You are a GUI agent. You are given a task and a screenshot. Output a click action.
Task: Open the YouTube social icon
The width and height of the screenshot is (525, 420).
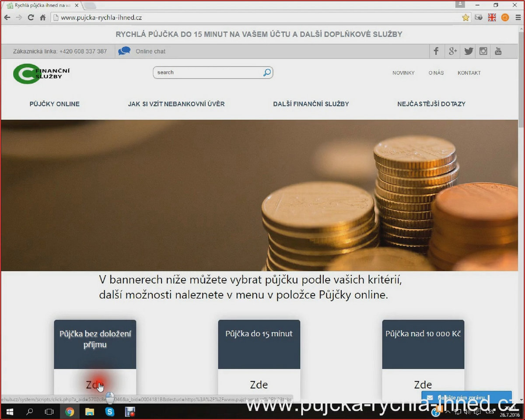[x=498, y=51]
